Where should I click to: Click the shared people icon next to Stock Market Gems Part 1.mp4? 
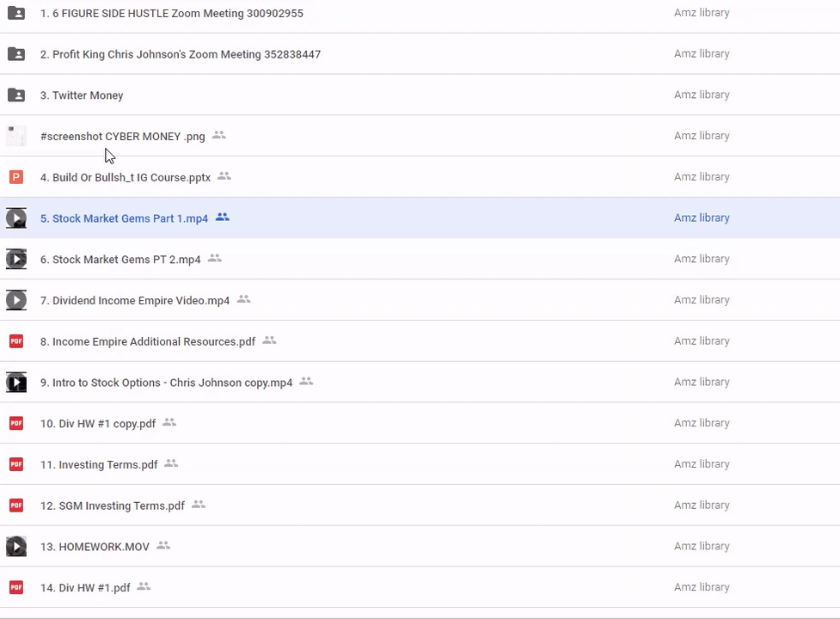click(x=223, y=218)
